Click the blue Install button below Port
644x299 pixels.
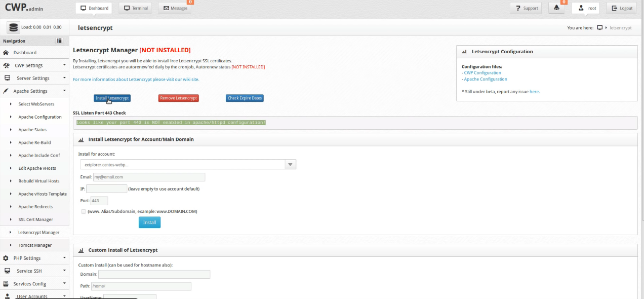[149, 222]
